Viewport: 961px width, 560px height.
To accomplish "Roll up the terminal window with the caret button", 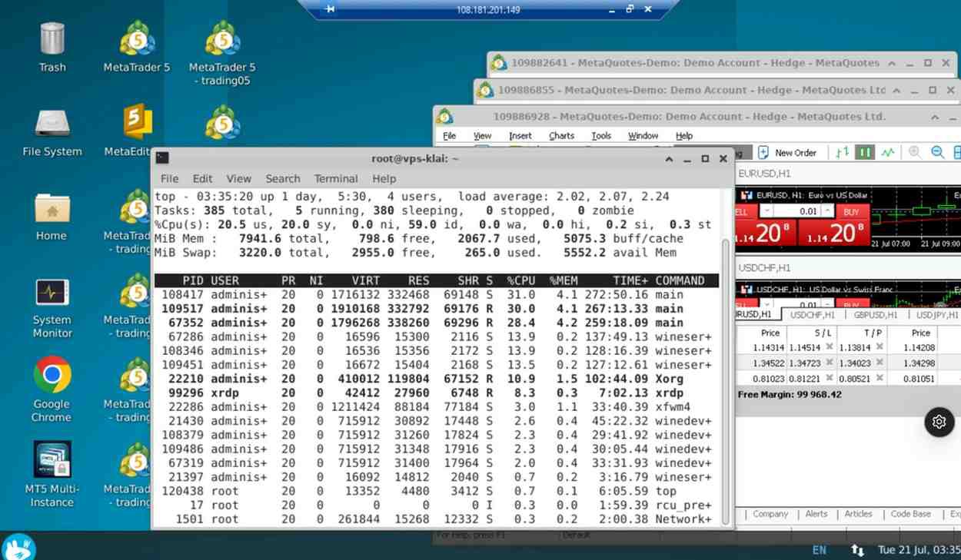I will 669,158.
